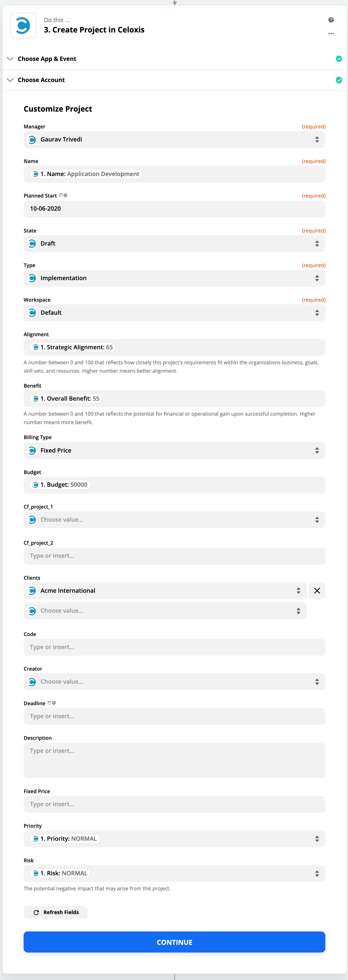Open the Manager dropdown showing Gaurav Trivedi

174,140
